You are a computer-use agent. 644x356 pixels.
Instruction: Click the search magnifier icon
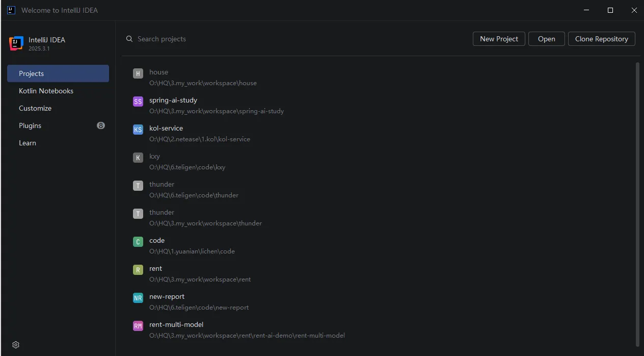129,39
